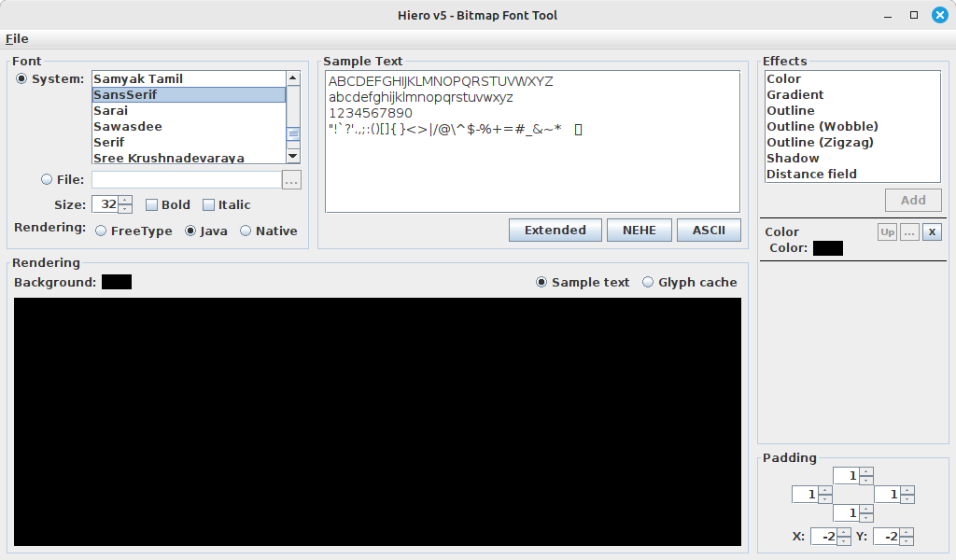Select the Outline (Zigzag) effect
This screenshot has width=956, height=560.
tap(852, 142)
